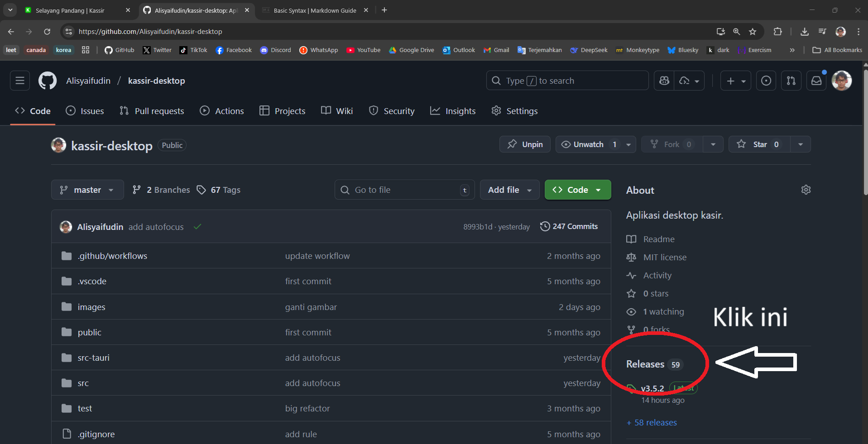This screenshot has width=868, height=444.
Task: Open the issues icon in header
Action: click(x=766, y=81)
